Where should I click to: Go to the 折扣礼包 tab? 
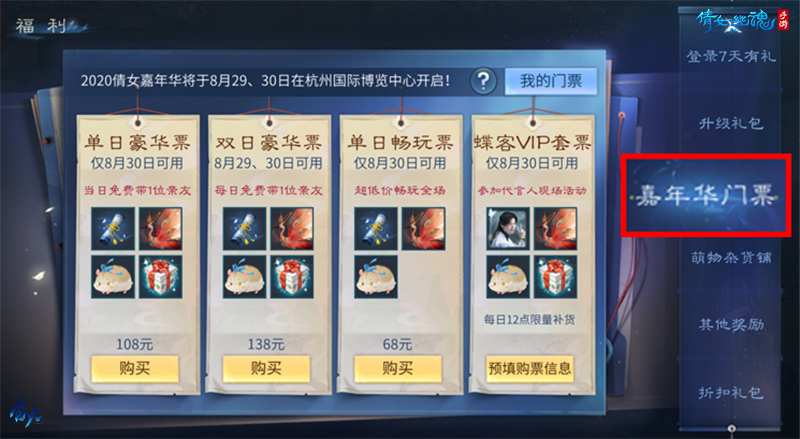point(731,393)
